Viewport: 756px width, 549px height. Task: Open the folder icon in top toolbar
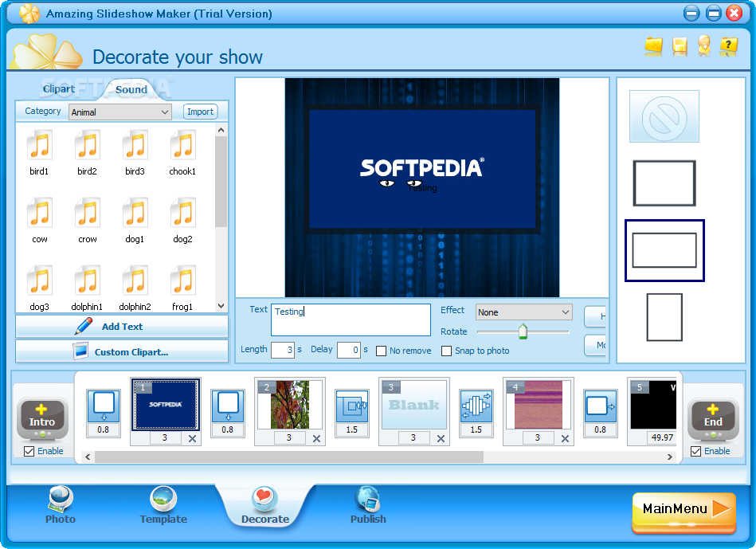[x=654, y=46]
